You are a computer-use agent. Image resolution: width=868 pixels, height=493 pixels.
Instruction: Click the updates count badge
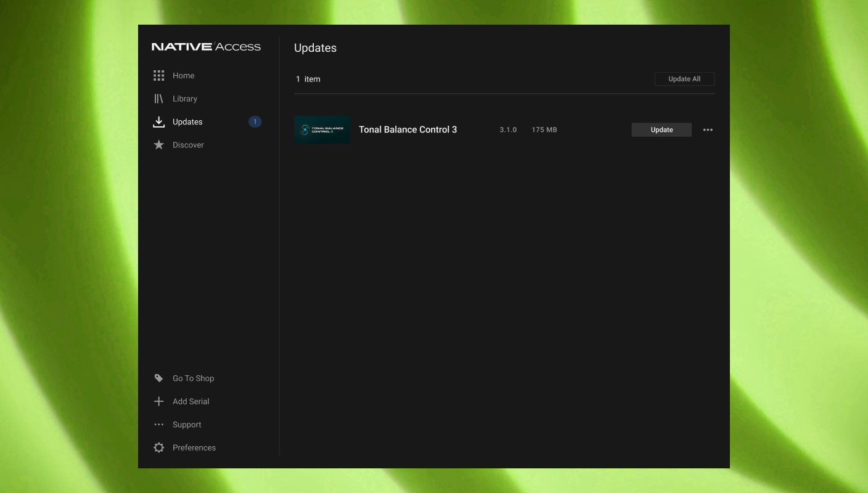point(255,122)
